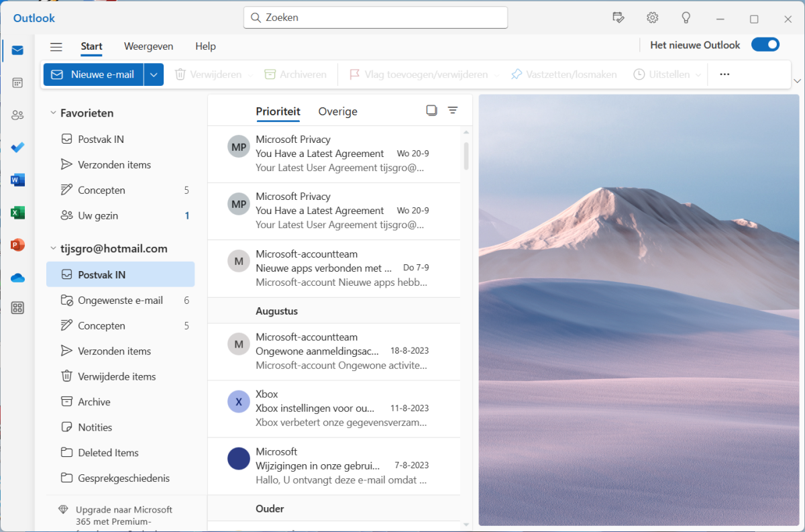The width and height of the screenshot is (805, 532).
Task: Open the People contacts icon
Action: [17, 115]
